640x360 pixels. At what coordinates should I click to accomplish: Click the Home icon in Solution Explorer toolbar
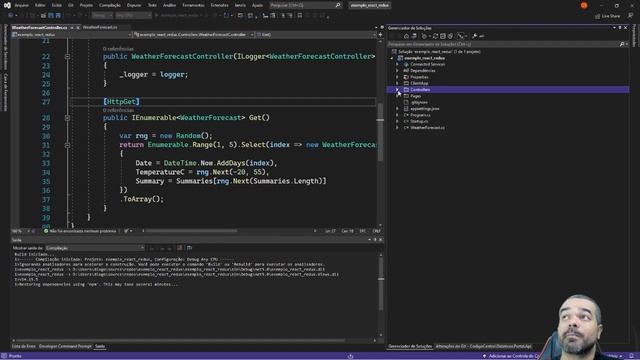pos(406,36)
